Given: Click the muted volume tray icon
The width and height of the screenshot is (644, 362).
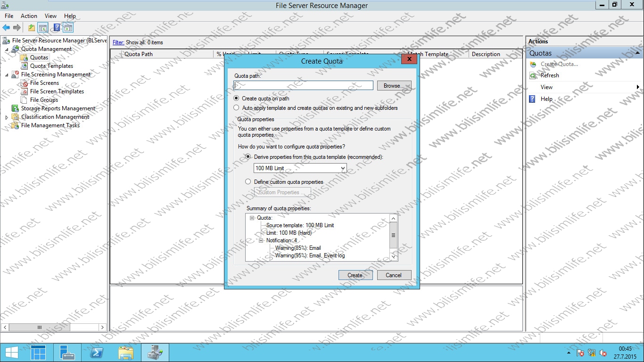Looking at the screenshot, I should point(603,353).
